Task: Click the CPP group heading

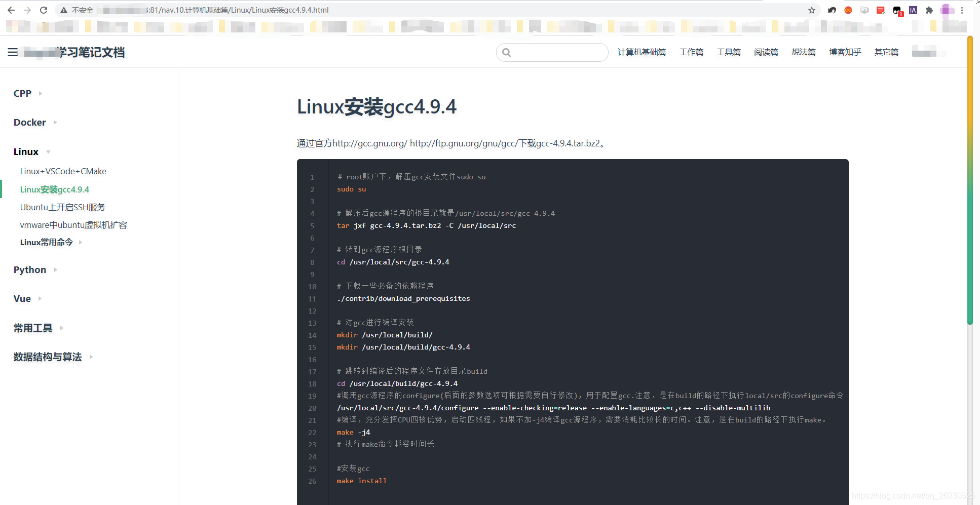Action: (22, 93)
